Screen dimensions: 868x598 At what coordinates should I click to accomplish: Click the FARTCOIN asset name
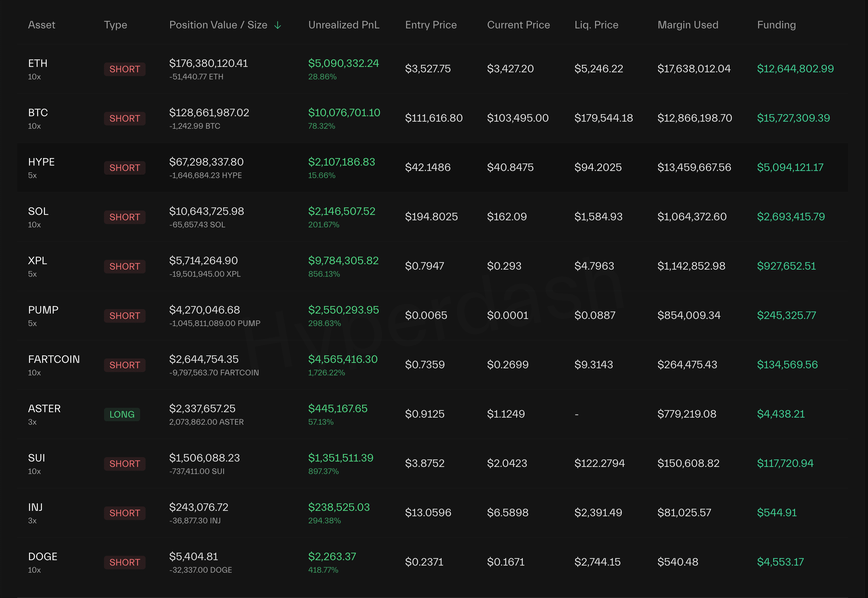(54, 359)
